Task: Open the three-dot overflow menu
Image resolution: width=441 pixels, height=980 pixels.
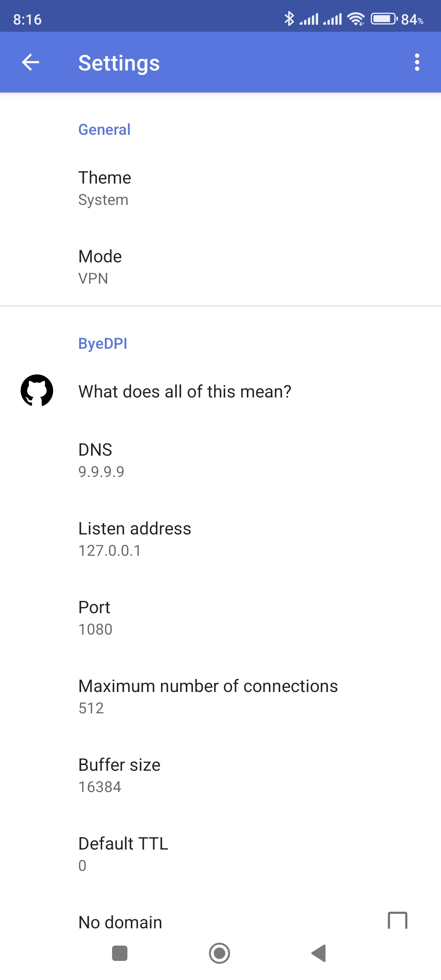Action: 417,63
